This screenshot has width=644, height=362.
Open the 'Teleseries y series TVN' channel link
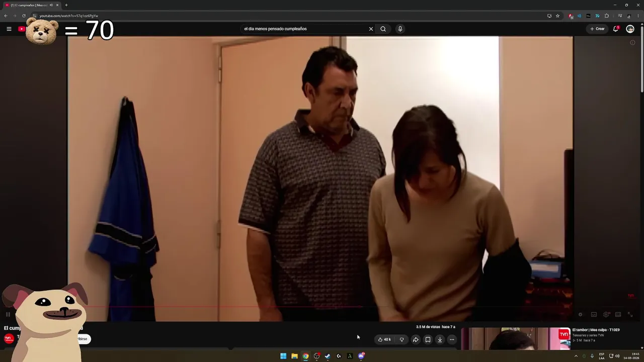click(588, 335)
